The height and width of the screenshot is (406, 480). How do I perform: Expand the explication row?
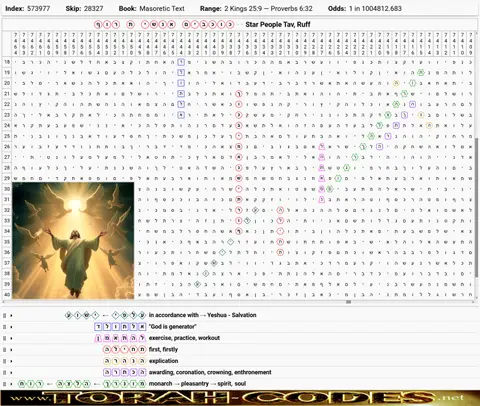(11, 361)
